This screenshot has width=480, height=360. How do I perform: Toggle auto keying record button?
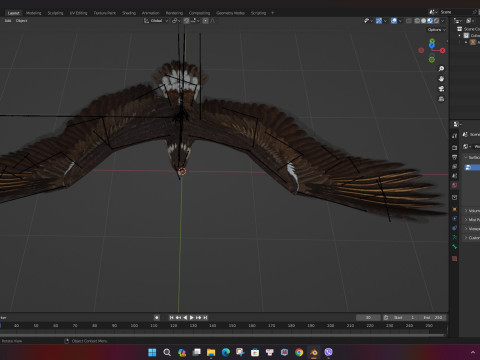[x=157, y=317]
